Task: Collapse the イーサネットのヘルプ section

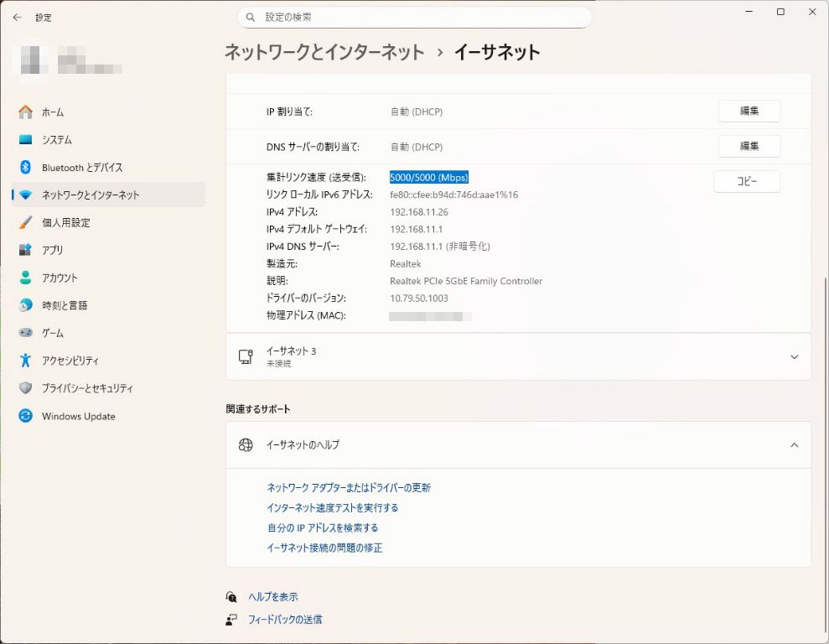Action: tap(794, 445)
